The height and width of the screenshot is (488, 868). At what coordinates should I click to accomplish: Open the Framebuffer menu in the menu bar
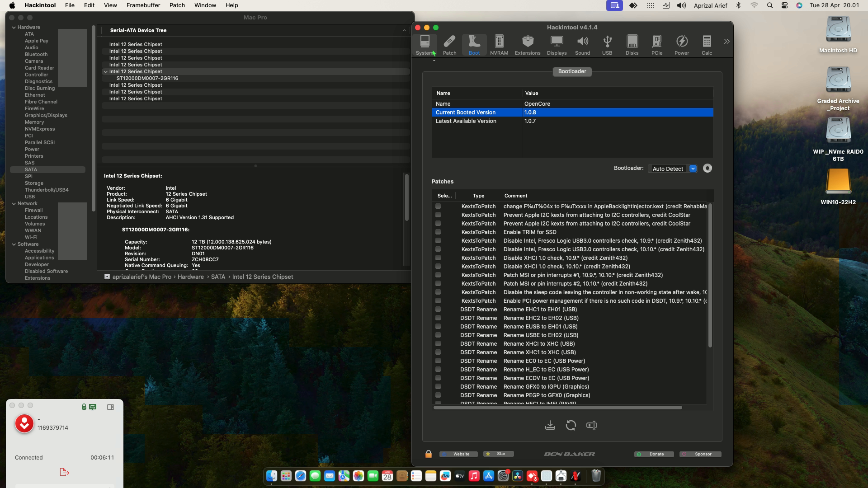tap(143, 5)
